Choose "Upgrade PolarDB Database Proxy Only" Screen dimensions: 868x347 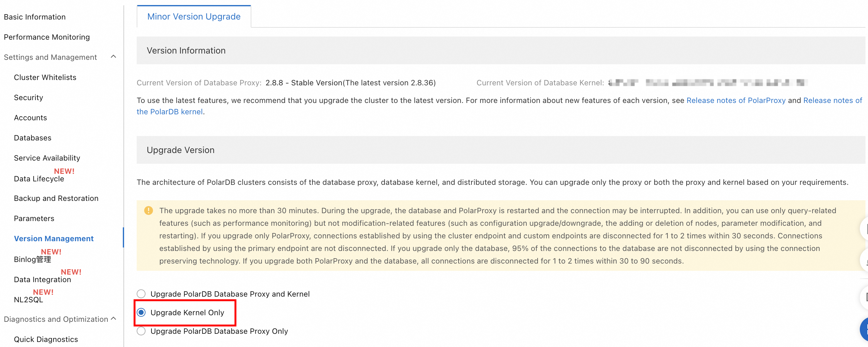(x=141, y=331)
